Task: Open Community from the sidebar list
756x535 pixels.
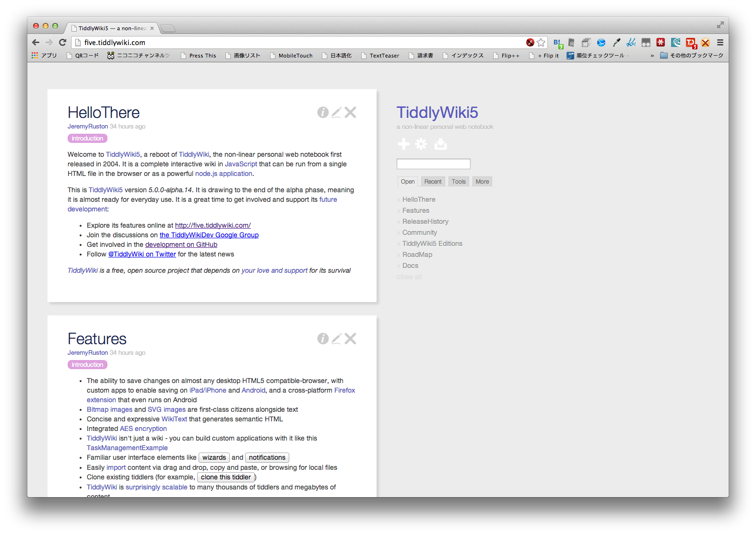Action: click(x=420, y=233)
